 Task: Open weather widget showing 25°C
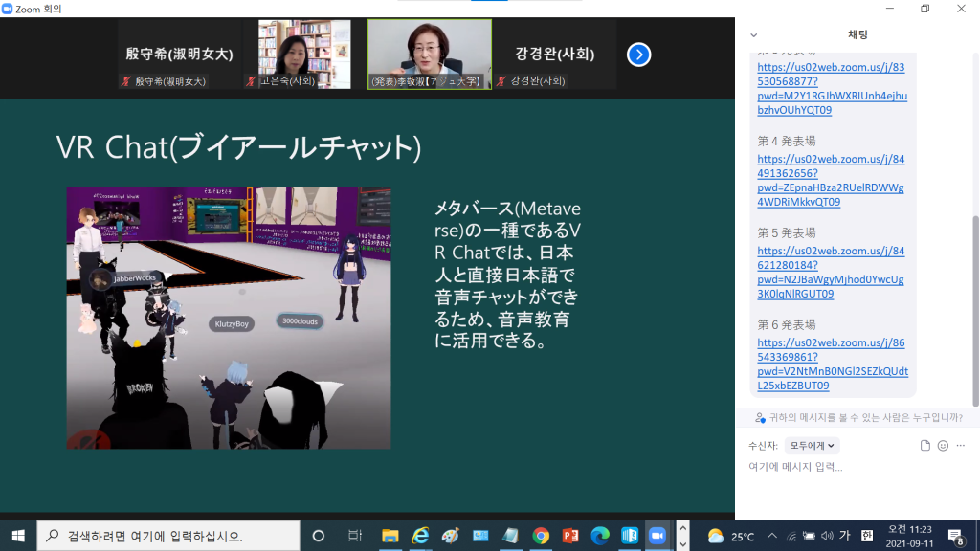[730, 536]
